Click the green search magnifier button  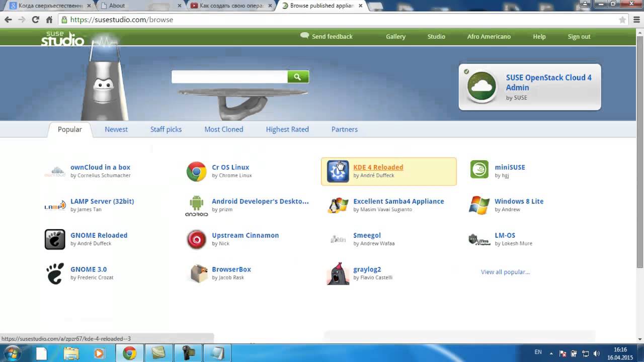(x=298, y=77)
